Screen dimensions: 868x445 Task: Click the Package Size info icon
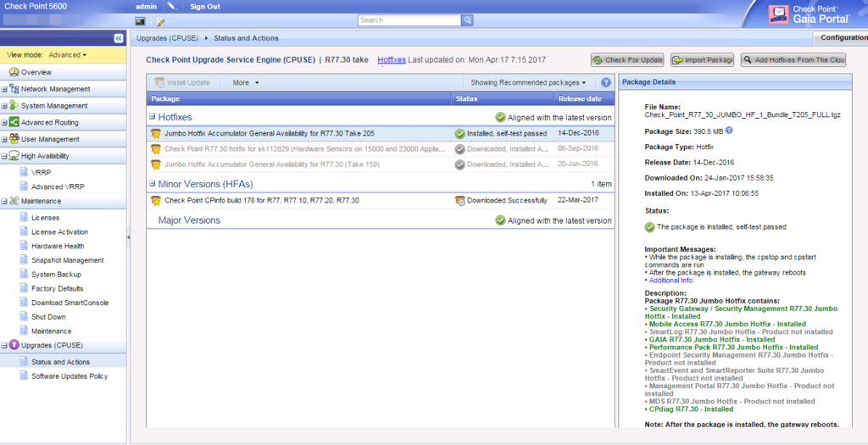coord(729,131)
